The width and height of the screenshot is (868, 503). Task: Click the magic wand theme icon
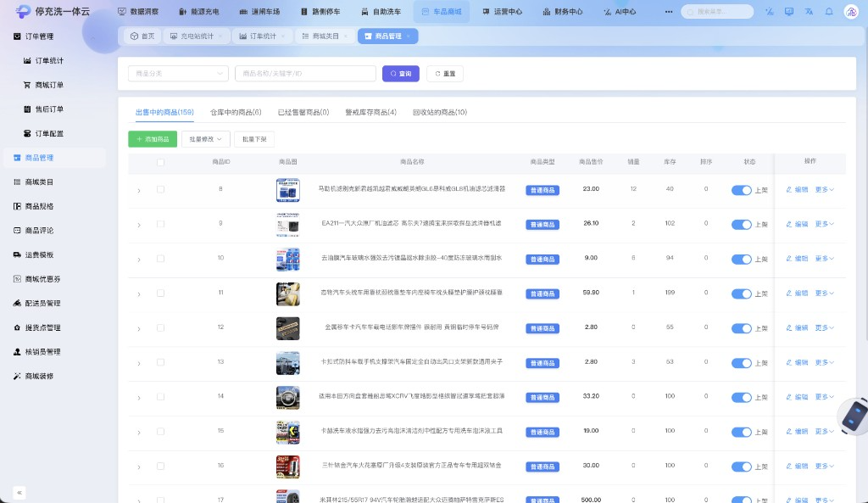[769, 12]
